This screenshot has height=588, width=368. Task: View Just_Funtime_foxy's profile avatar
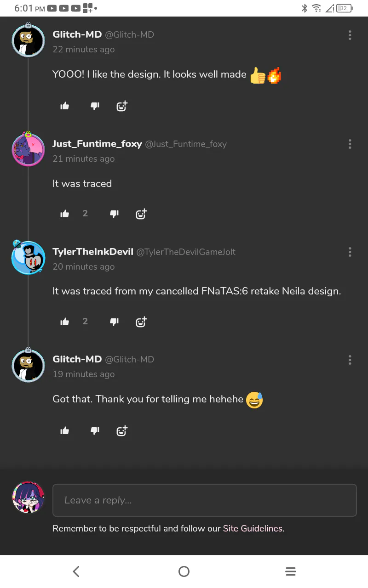point(28,150)
